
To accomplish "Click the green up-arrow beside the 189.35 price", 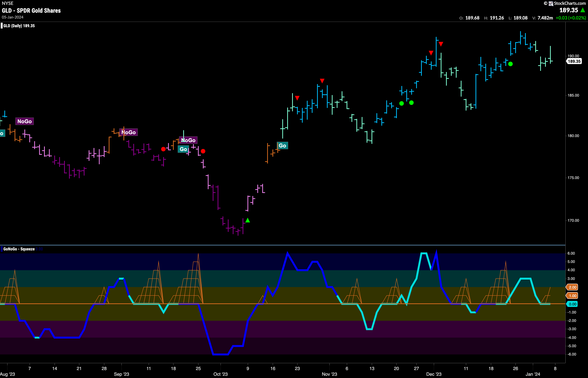I will click(583, 10).
